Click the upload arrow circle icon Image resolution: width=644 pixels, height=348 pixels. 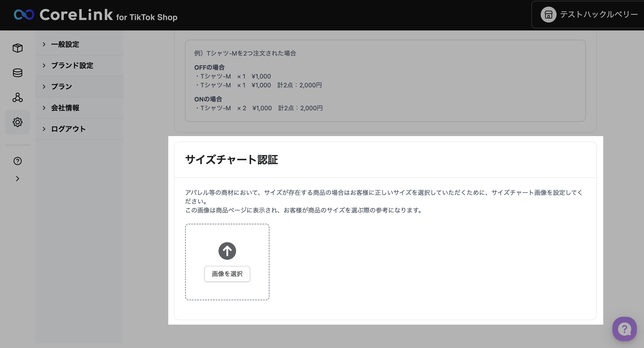[227, 251]
